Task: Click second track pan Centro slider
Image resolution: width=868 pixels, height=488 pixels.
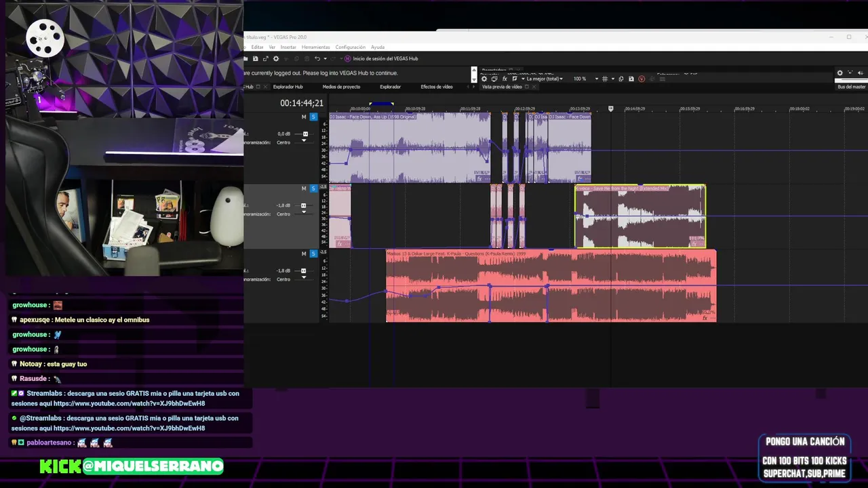Action: coord(304,212)
